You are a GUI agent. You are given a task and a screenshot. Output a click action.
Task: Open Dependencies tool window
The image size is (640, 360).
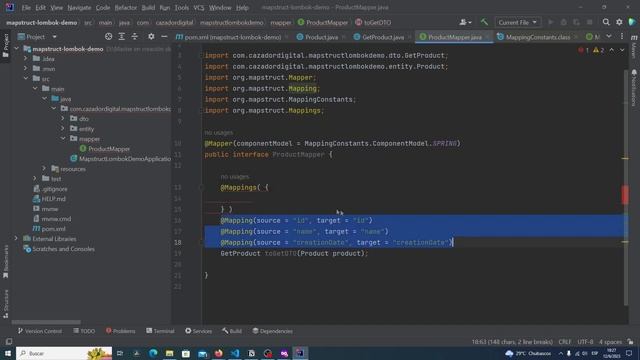tap(272, 331)
